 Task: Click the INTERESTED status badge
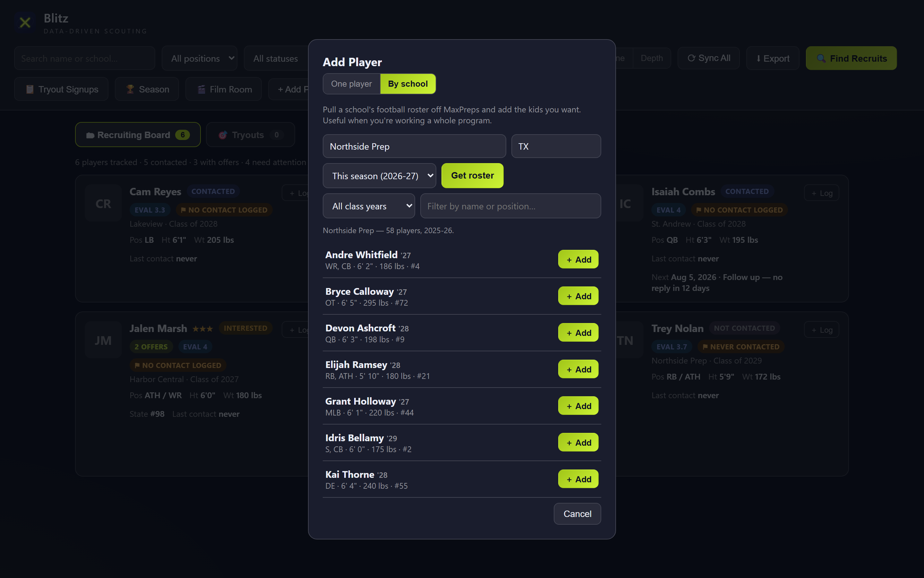click(x=245, y=328)
